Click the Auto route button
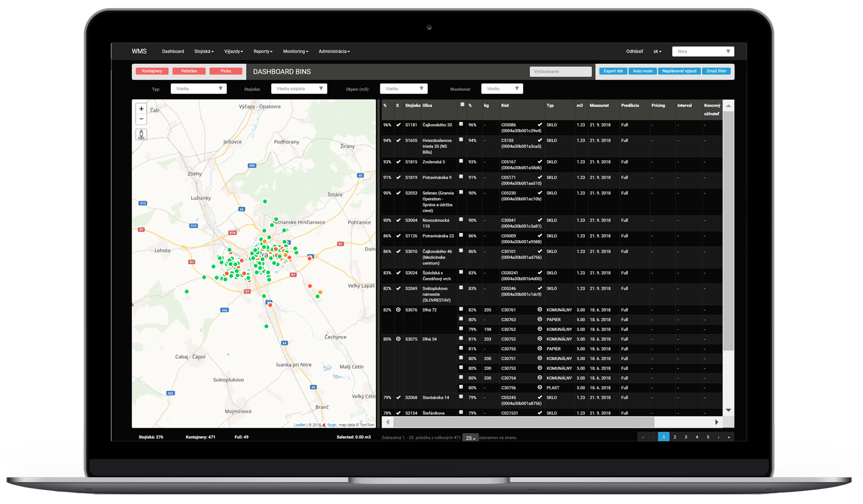Image resolution: width=863 pixels, height=504 pixels. coord(642,71)
